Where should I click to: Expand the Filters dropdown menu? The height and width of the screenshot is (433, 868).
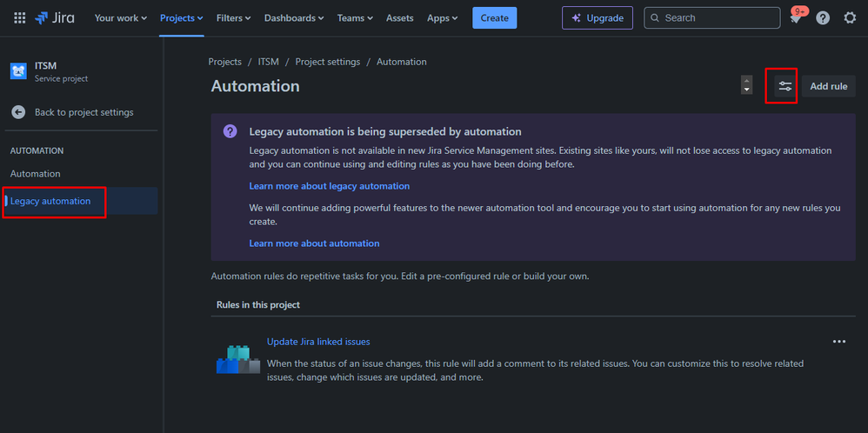[234, 18]
